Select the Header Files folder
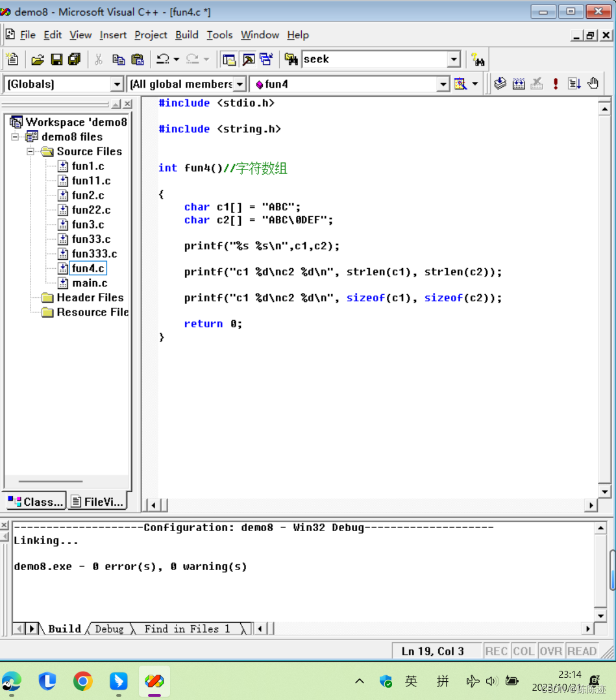Image resolution: width=616 pixels, height=700 pixels. 90,298
